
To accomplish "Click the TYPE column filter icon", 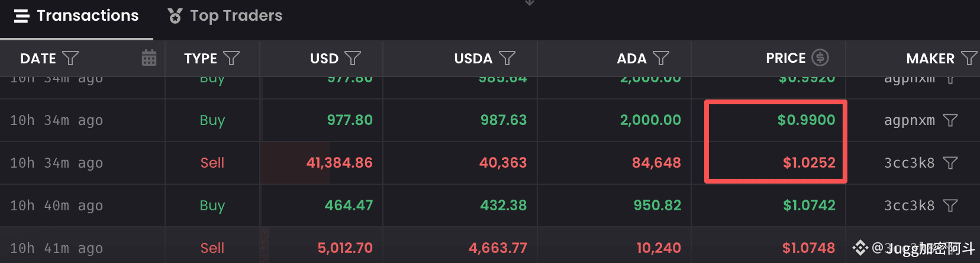I will (x=231, y=58).
